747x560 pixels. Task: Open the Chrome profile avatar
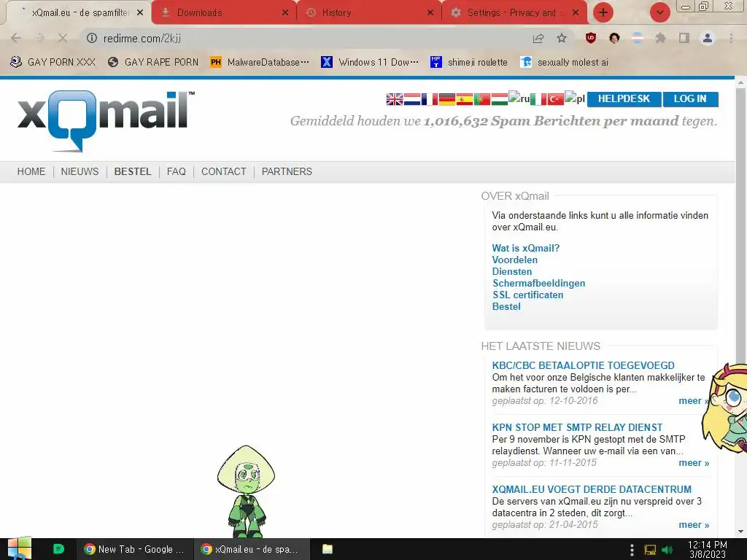pyautogui.click(x=708, y=38)
